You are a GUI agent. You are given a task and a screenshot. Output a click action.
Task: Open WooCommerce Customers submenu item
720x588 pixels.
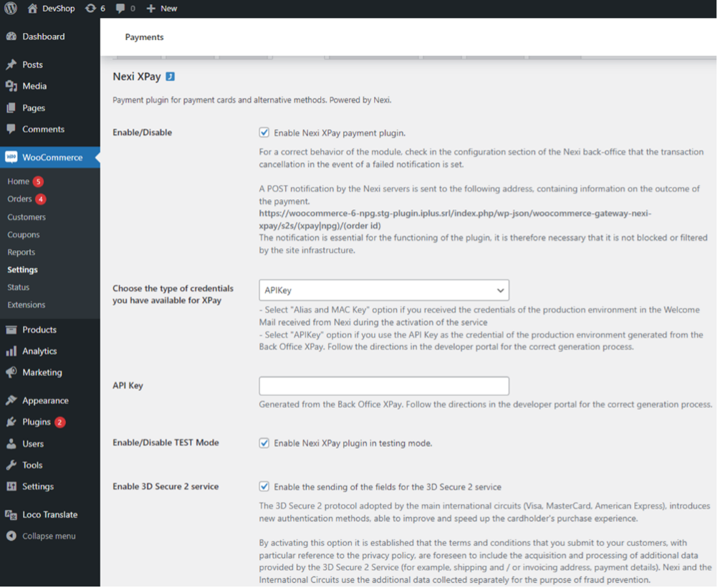click(x=27, y=217)
